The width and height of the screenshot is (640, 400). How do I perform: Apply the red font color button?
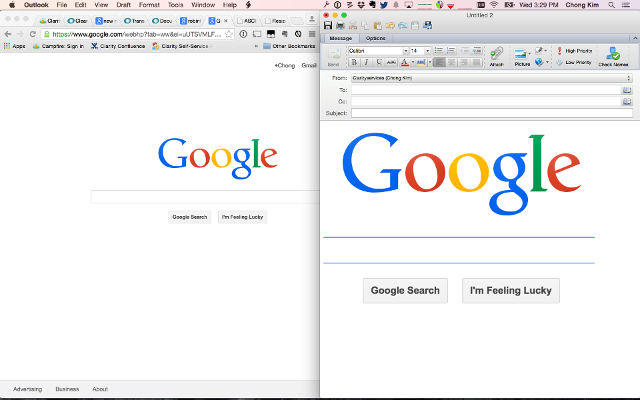[404, 62]
